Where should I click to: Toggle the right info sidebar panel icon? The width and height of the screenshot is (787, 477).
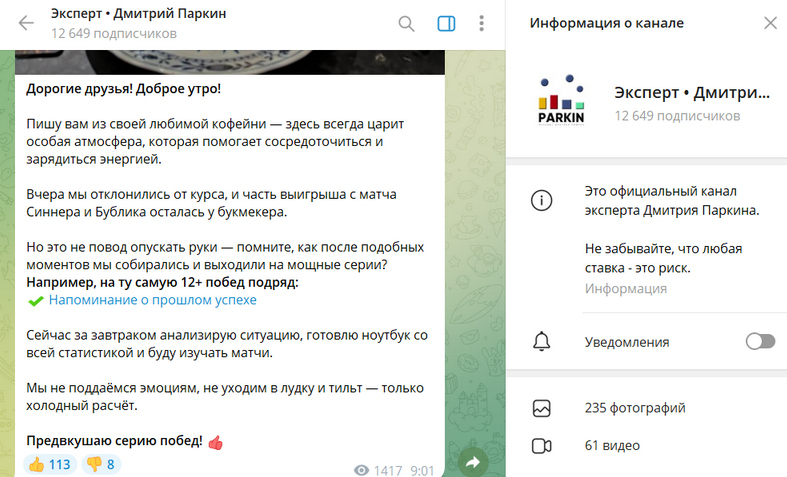point(446,23)
